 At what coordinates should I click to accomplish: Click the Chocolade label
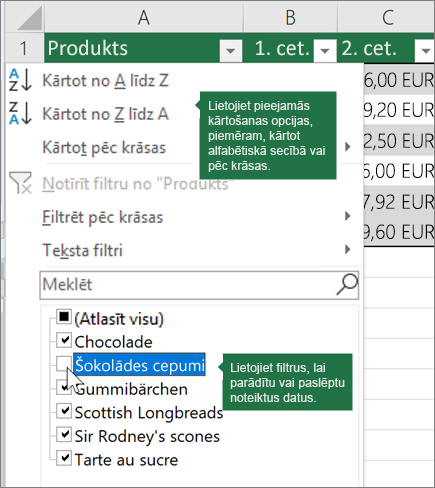(x=113, y=342)
